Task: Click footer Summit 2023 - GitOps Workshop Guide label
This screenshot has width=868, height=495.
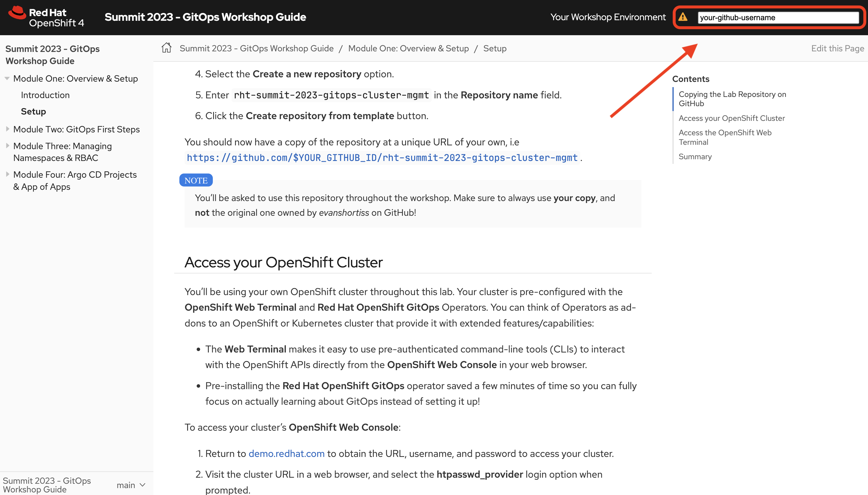Action: 47,485
